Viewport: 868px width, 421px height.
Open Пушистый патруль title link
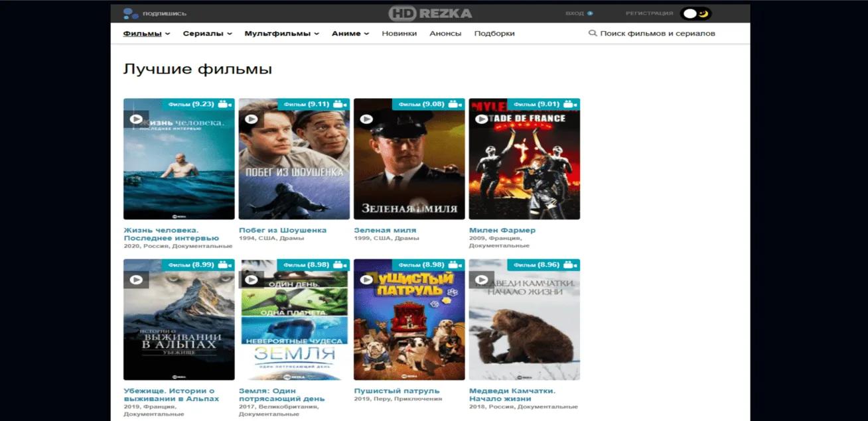397,391
